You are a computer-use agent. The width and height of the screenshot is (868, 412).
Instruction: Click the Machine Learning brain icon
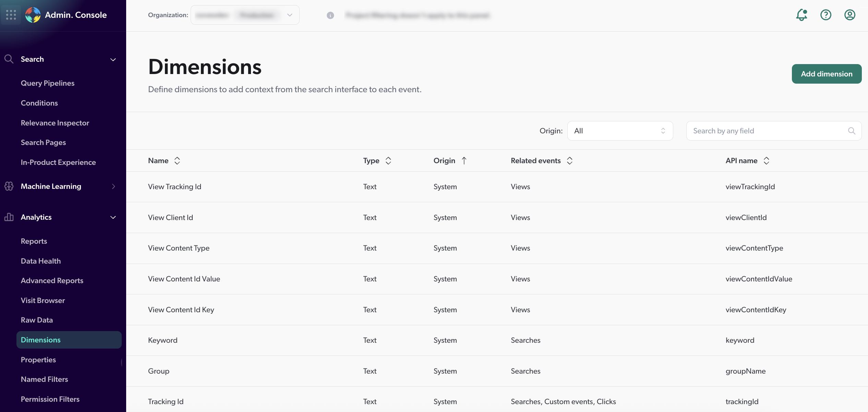pyautogui.click(x=9, y=186)
